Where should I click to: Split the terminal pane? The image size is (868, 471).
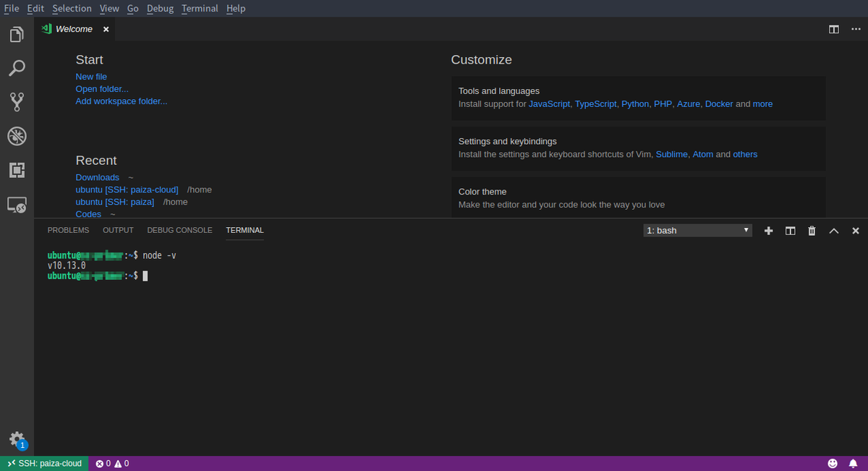click(x=791, y=231)
